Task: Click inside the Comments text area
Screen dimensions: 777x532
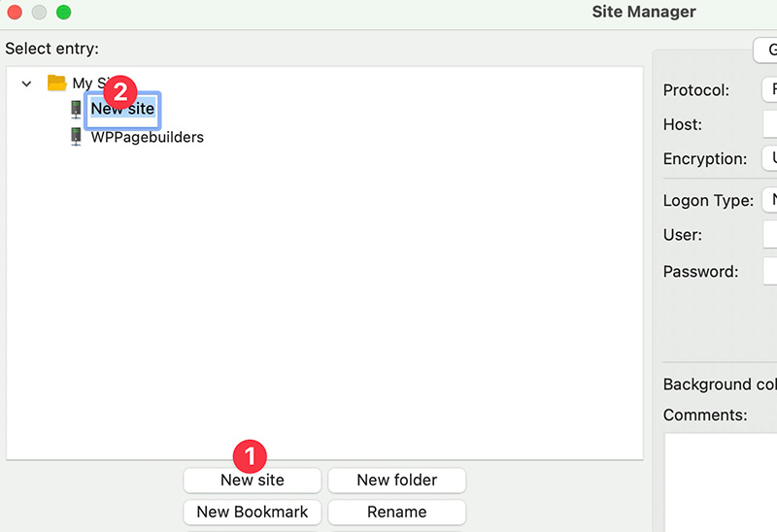Action: click(721, 482)
